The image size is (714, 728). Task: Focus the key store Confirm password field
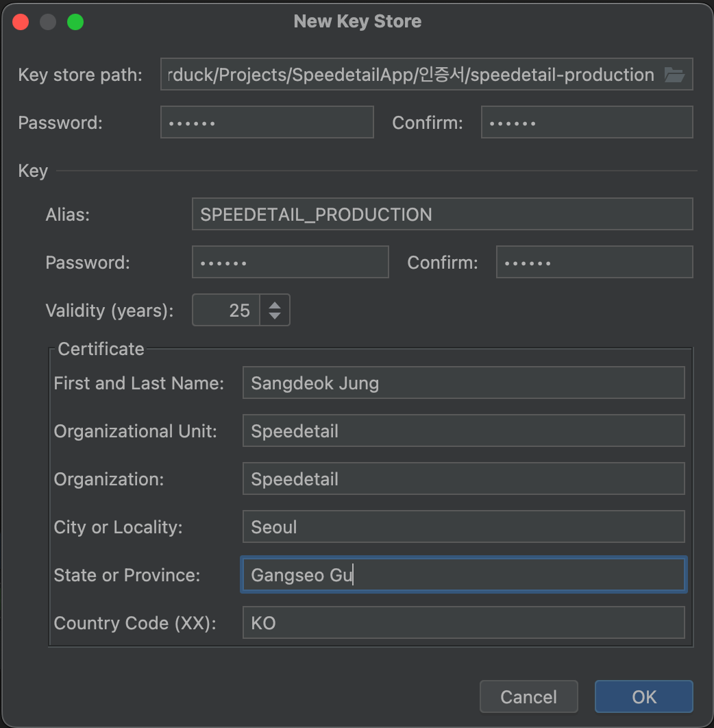[x=587, y=122]
